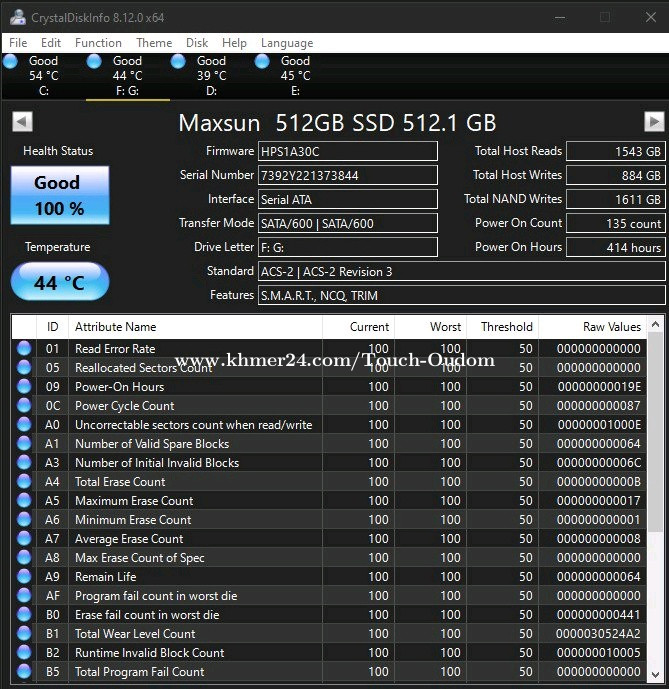This screenshot has height=689, width=669.
Task: Select the D: drive tab
Action: 211,76
